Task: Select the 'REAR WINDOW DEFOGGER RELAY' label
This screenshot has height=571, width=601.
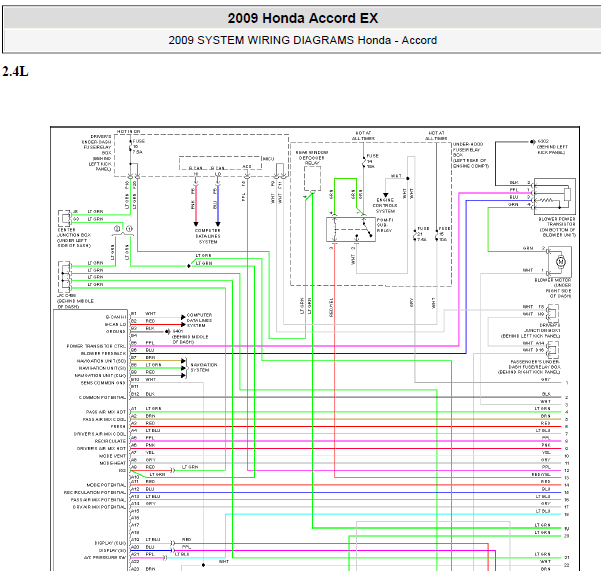Action: pos(312,158)
